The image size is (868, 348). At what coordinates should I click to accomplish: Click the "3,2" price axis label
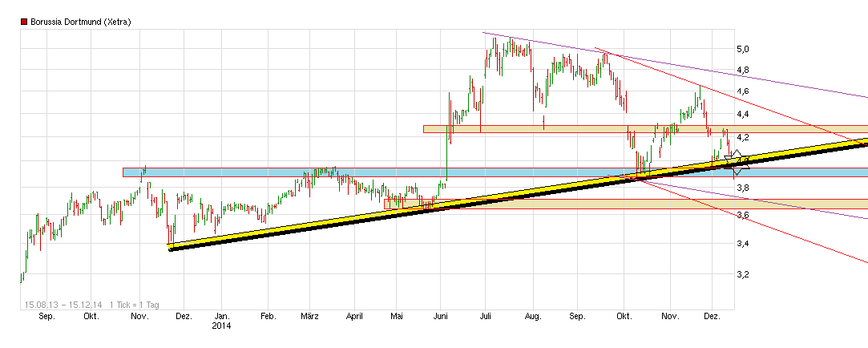(743, 273)
